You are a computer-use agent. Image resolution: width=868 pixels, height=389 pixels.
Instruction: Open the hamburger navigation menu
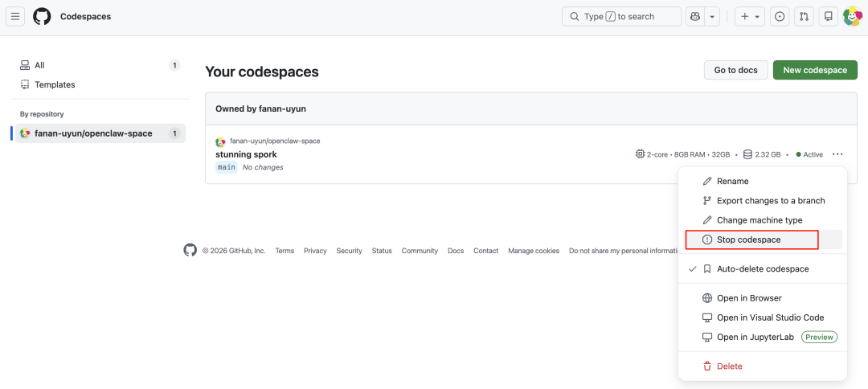(x=15, y=16)
